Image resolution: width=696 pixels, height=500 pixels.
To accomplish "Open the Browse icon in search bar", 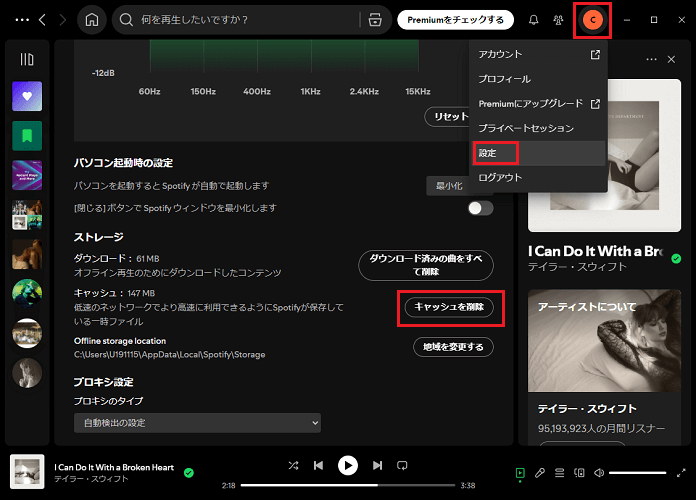I will click(x=375, y=20).
